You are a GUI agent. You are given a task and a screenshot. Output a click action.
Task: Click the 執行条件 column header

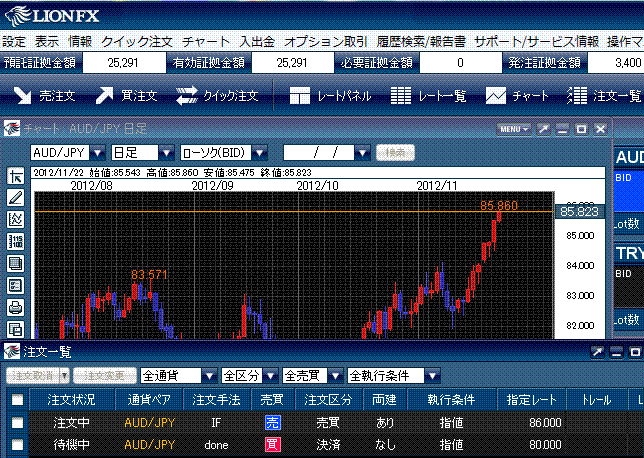click(x=451, y=399)
